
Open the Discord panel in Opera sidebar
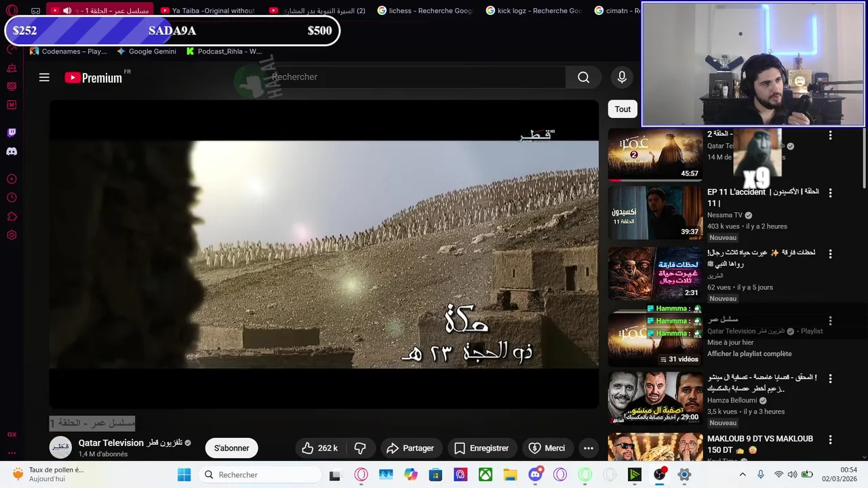point(12,152)
